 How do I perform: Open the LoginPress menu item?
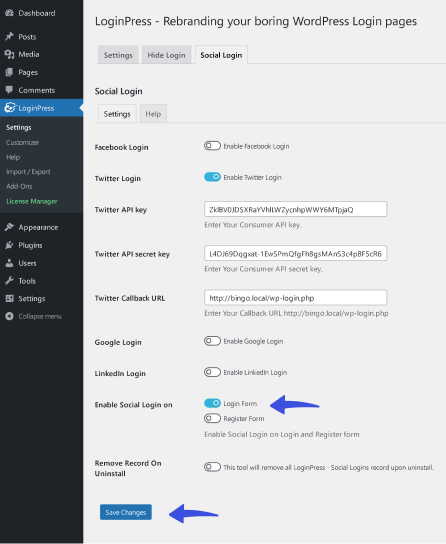pyautogui.click(x=42, y=108)
